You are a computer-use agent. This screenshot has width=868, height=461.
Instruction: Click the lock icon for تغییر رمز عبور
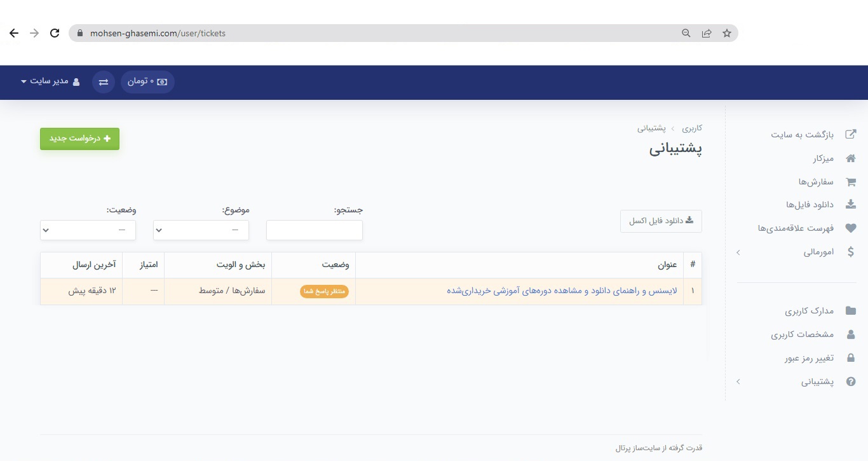pos(850,358)
